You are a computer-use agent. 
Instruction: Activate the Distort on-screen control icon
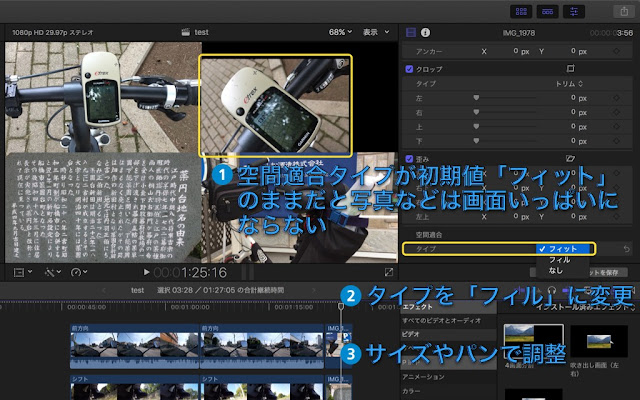pos(570,158)
